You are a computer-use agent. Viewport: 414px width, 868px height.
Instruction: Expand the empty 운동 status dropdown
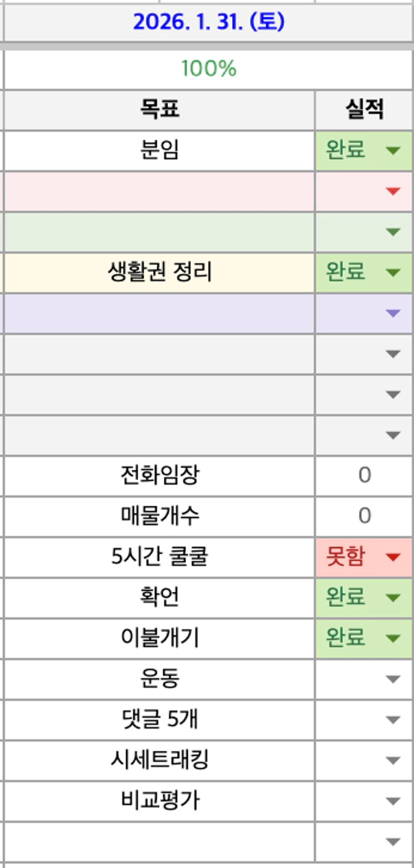tap(393, 679)
